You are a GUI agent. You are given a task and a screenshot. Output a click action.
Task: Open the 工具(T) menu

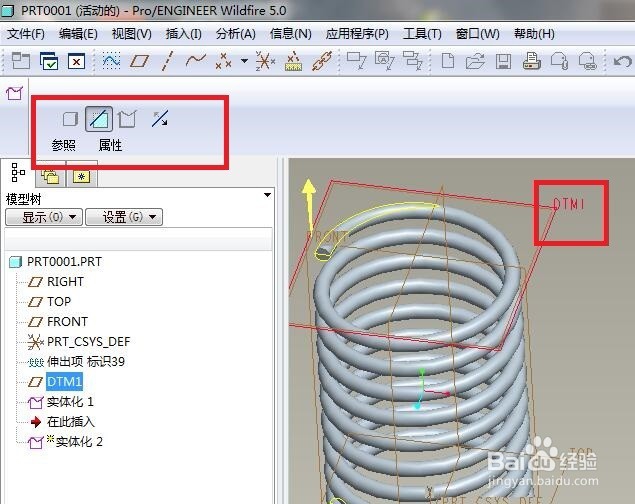[x=422, y=34]
